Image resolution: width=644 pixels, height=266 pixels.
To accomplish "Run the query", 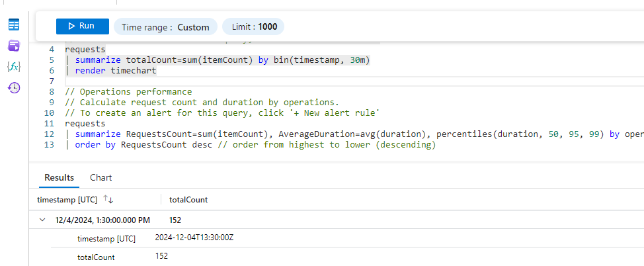I will click(83, 26).
